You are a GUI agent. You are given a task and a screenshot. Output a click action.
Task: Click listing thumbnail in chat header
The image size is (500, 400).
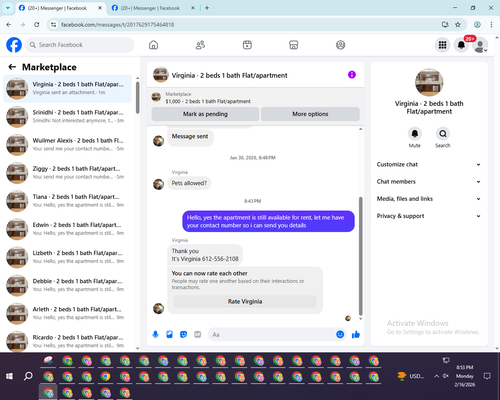tap(160, 75)
